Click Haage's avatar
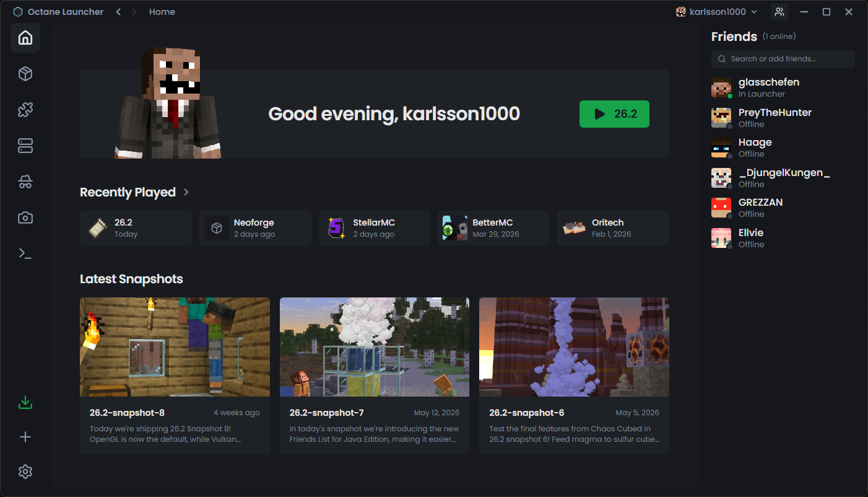 click(721, 148)
